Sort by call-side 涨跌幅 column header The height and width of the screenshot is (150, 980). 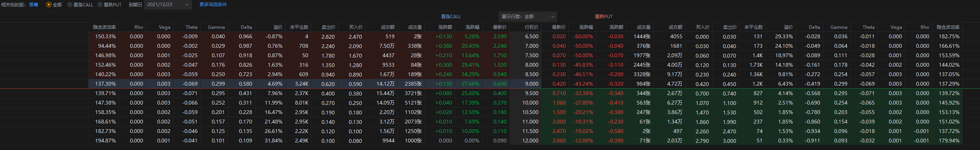473,27
